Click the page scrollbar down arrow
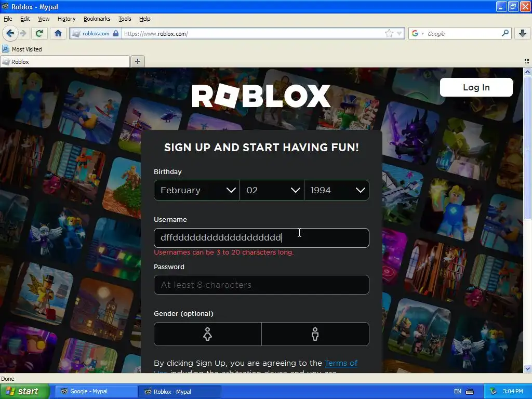The height and width of the screenshot is (399, 532). 527,369
